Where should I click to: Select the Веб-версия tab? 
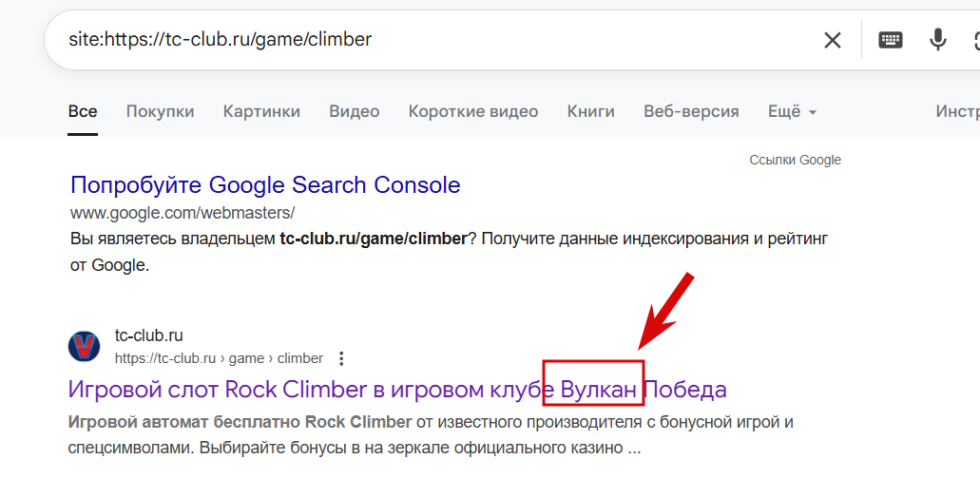point(691,111)
